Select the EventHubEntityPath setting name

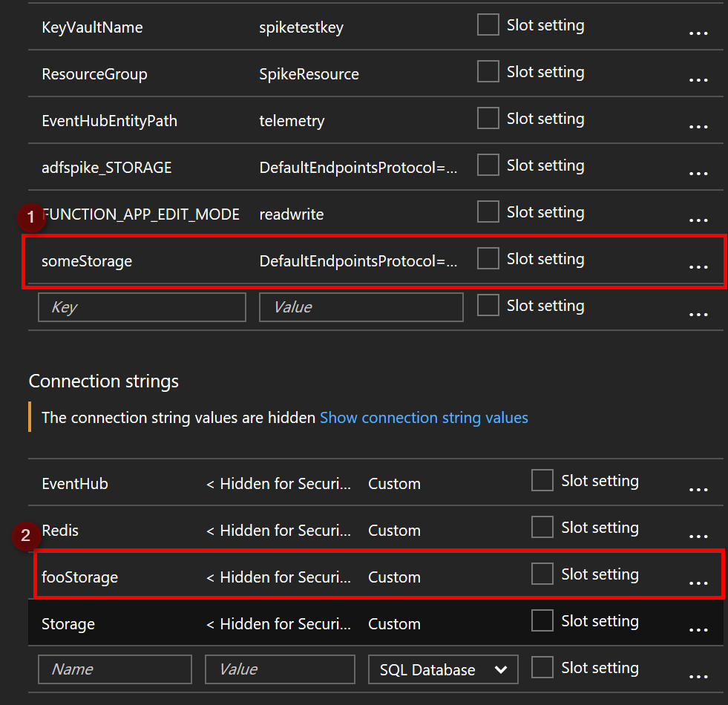click(110, 121)
